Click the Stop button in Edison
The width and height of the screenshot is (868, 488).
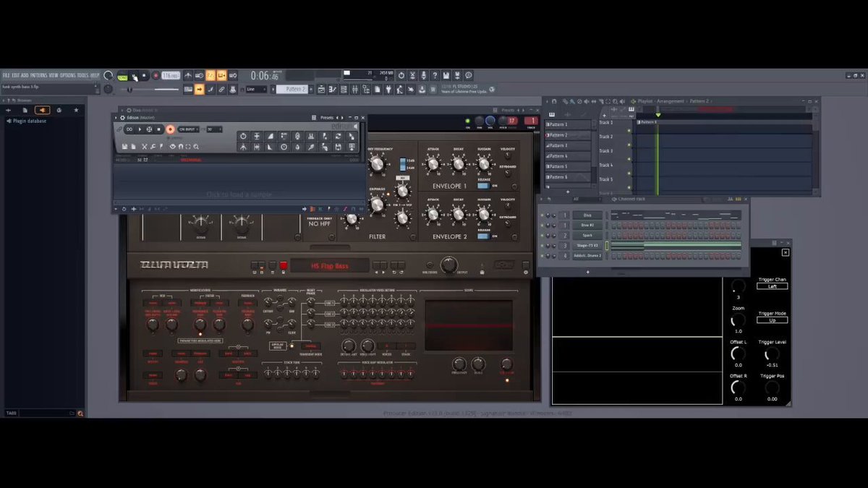coord(159,129)
